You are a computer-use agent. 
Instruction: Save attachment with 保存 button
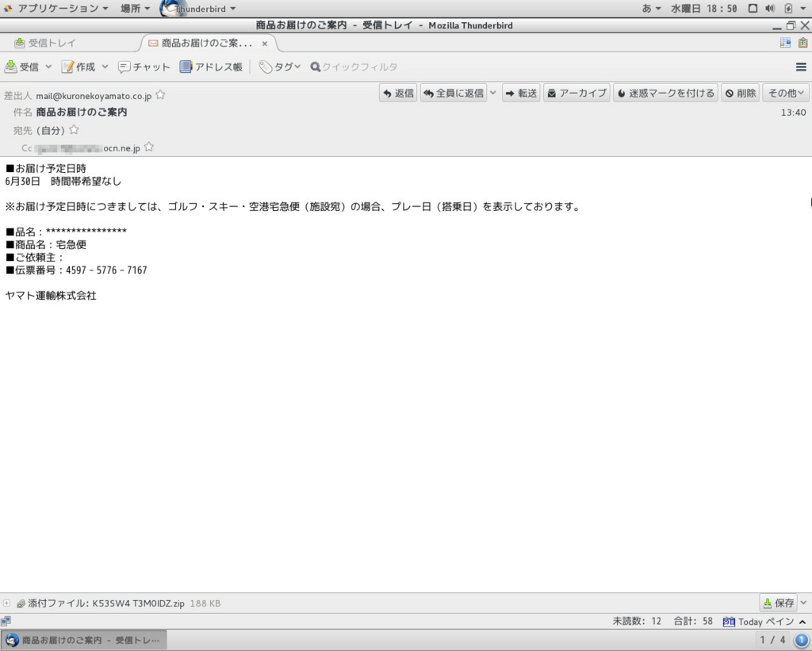pos(779,603)
